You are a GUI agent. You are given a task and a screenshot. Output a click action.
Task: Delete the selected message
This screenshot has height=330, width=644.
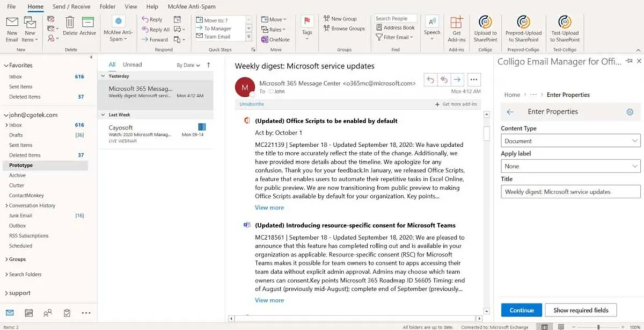click(70, 26)
